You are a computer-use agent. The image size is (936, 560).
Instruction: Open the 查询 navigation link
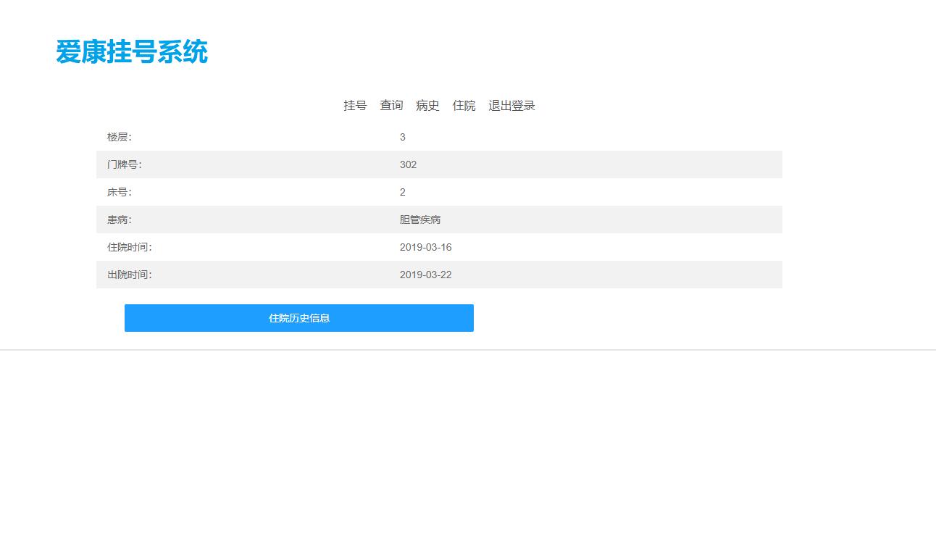tap(391, 105)
